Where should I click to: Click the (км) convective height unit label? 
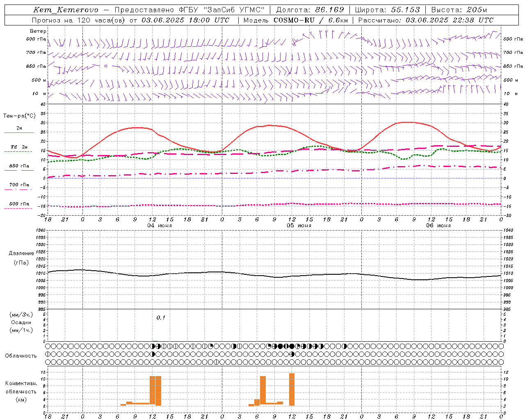click(21, 399)
